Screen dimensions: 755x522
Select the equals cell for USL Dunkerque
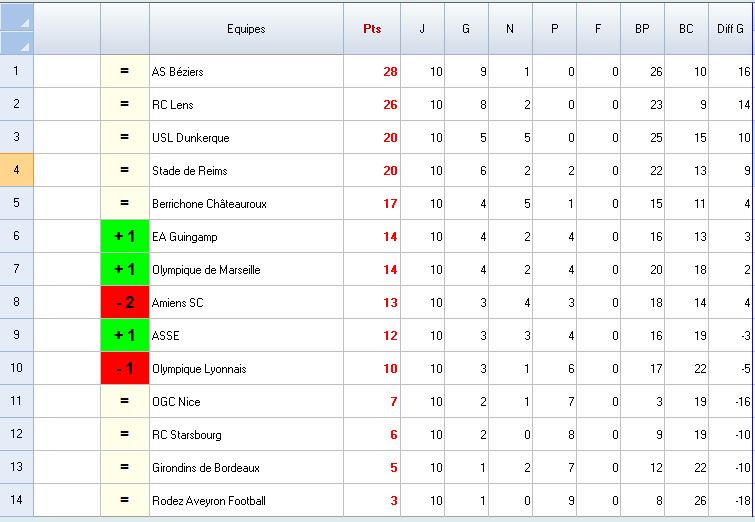click(125, 137)
